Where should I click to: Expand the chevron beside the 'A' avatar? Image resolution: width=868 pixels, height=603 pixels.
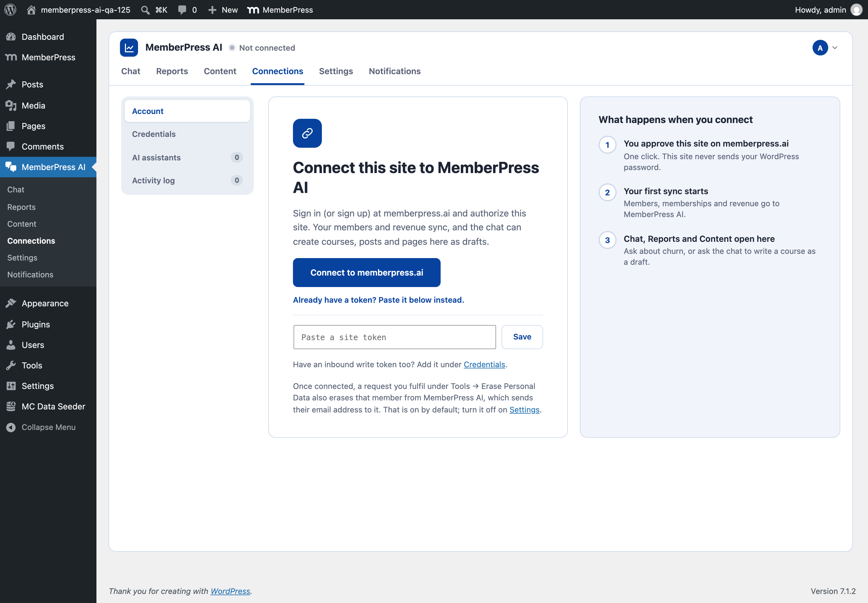[835, 48]
